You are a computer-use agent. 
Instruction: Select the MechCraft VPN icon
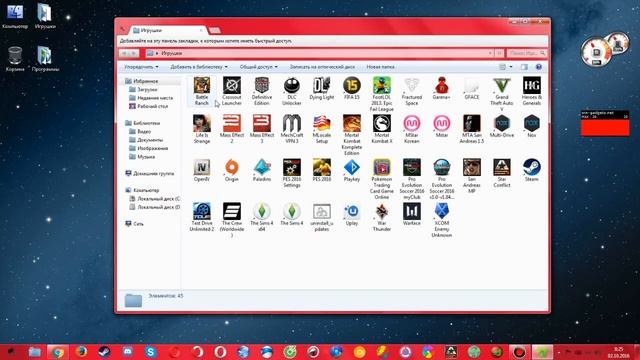(x=292, y=129)
